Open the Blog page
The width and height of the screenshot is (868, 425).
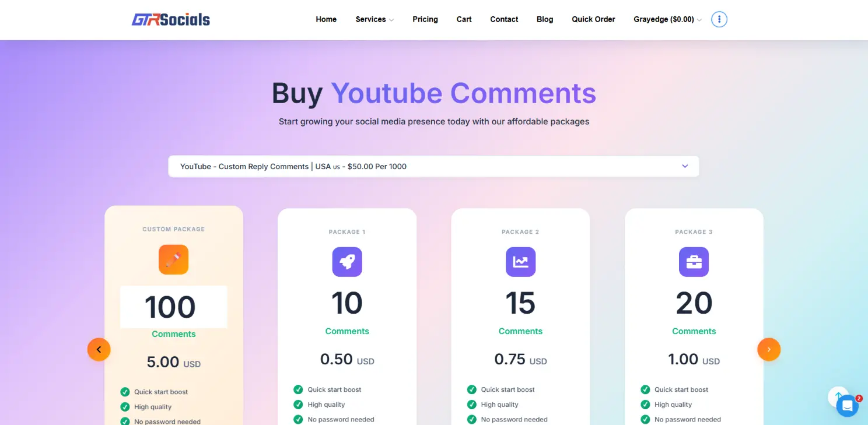[544, 19]
